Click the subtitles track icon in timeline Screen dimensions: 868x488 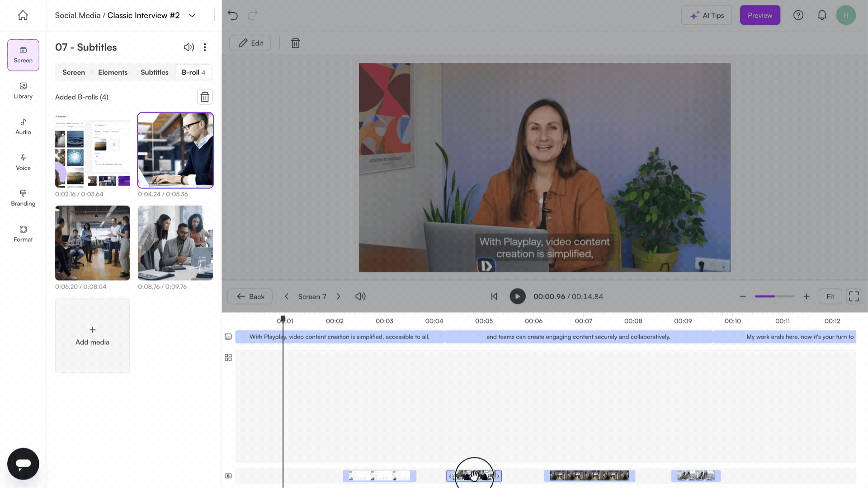pos(228,337)
